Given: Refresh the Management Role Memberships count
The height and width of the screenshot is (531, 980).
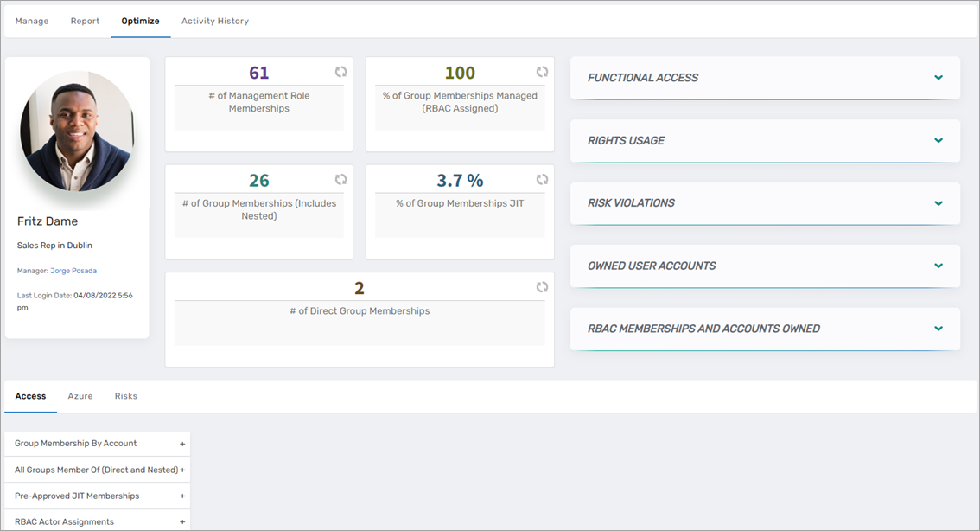Looking at the screenshot, I should click(340, 73).
